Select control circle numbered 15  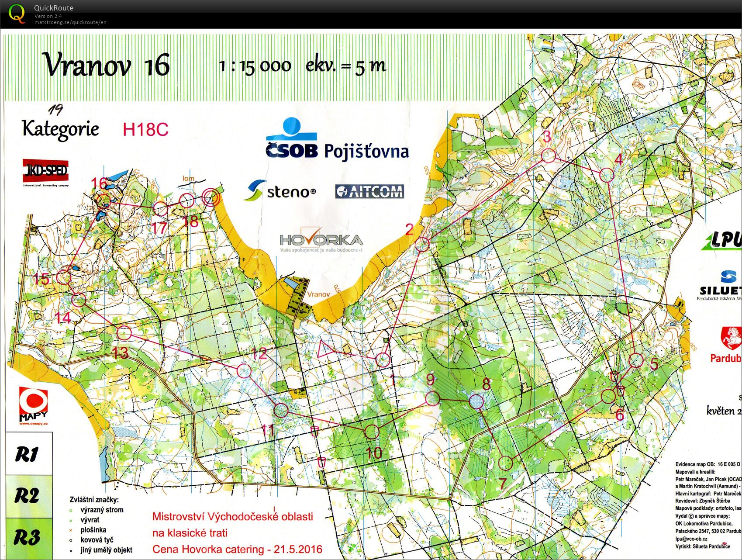(x=64, y=277)
